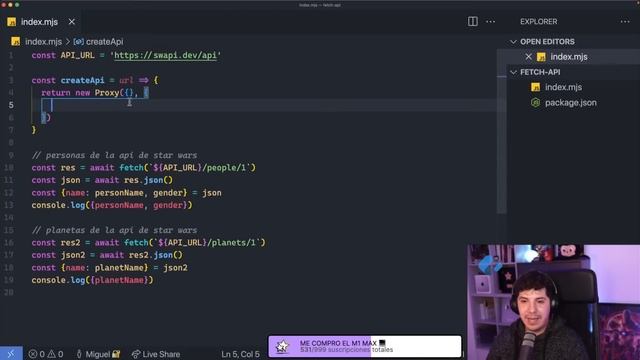Click the planetas comment line
This screenshot has height=360, width=640.
[x=114, y=230]
